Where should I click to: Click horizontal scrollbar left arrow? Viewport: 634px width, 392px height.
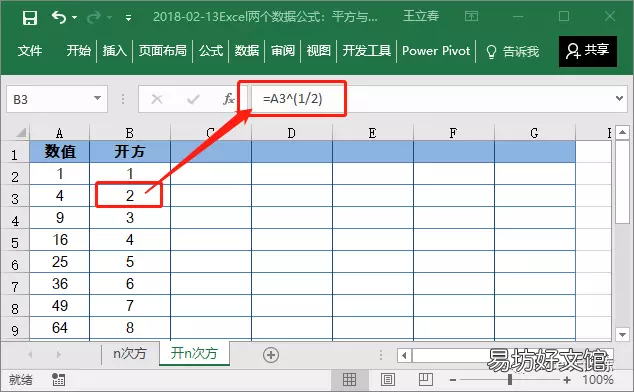coord(404,356)
